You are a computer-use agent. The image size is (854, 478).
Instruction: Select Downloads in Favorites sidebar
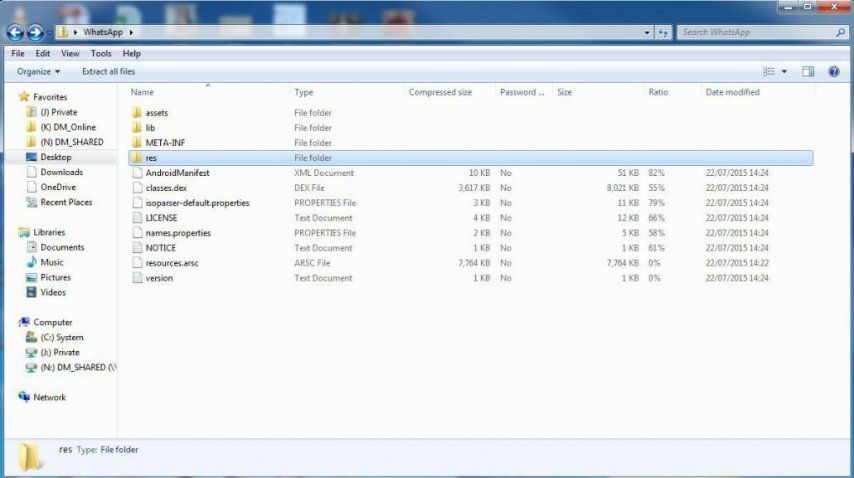click(x=61, y=172)
